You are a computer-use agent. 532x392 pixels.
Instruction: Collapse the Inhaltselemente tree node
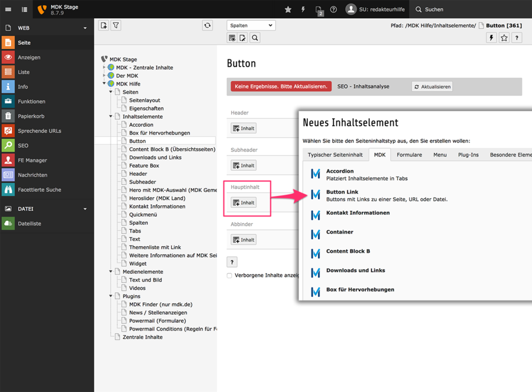pos(111,116)
